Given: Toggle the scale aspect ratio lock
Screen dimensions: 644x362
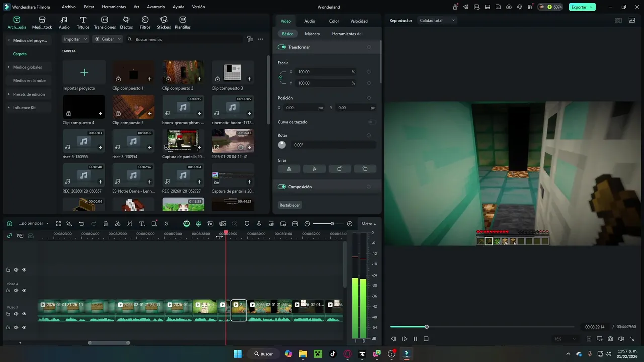Looking at the screenshot, I should [280, 78].
